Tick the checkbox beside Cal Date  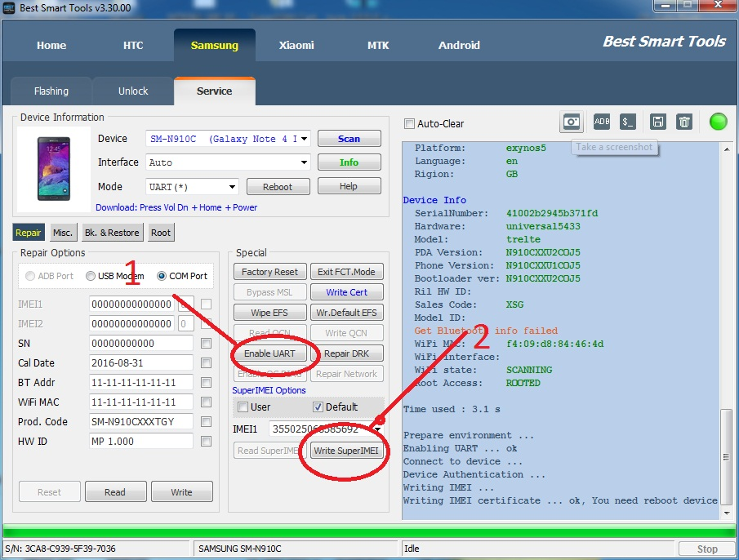click(x=206, y=362)
